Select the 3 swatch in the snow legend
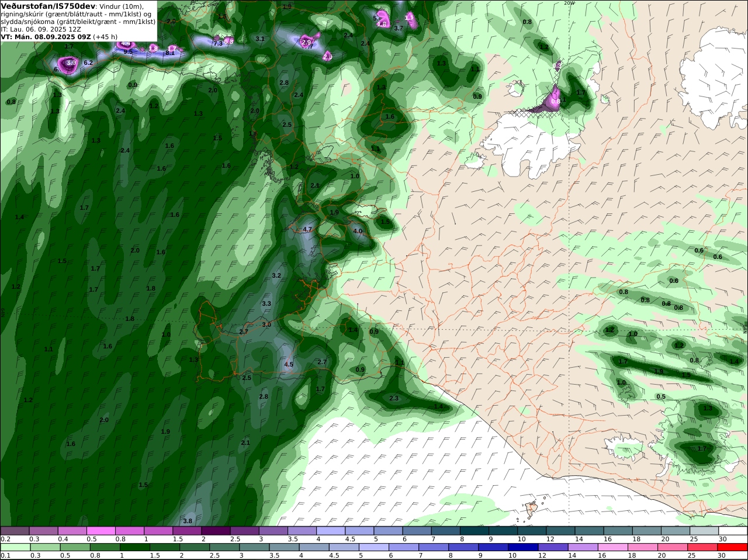 (x=273, y=531)
